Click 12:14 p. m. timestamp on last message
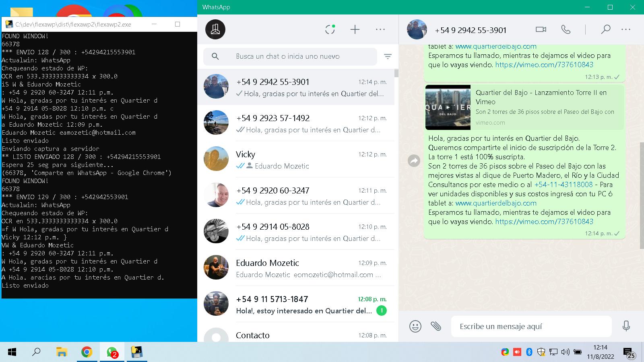Viewport: 644px width, 362px height. point(599,233)
